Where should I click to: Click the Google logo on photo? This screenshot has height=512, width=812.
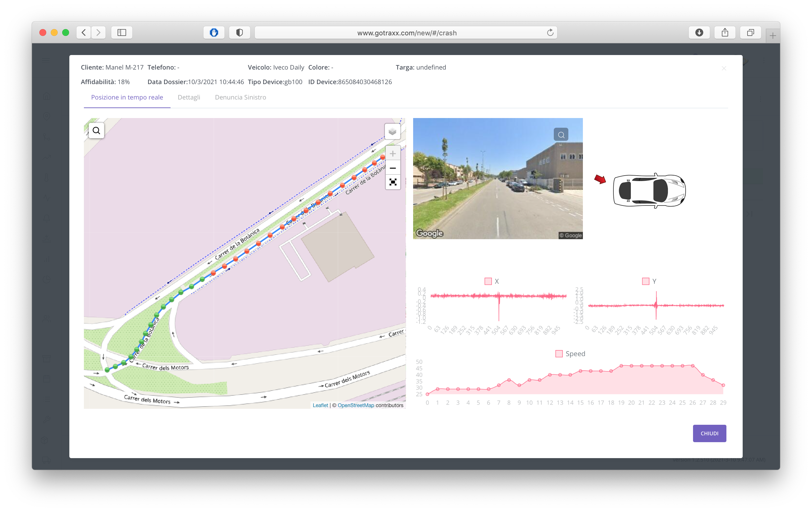pos(429,233)
